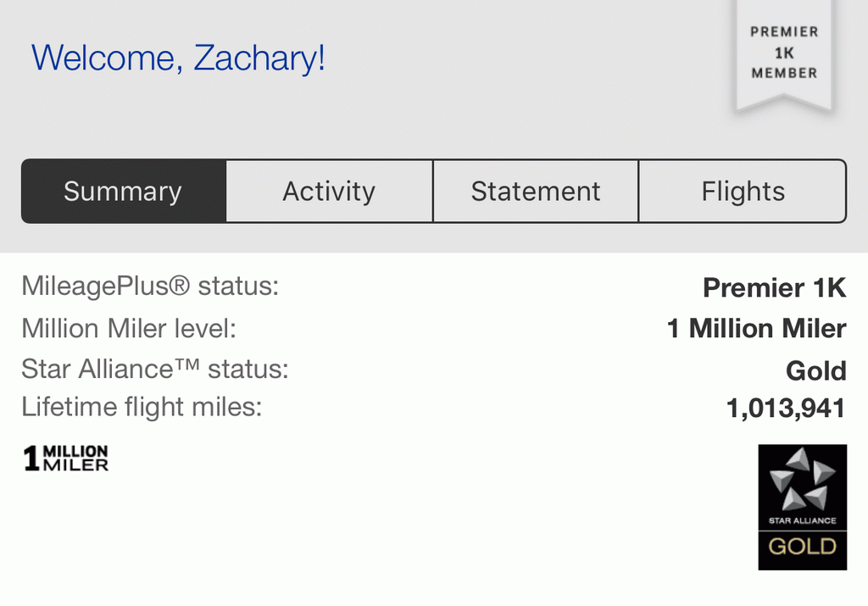Click the 1 Million Miler badge icon
Image resolution: width=868 pixels, height=606 pixels.
pyautogui.click(x=66, y=459)
